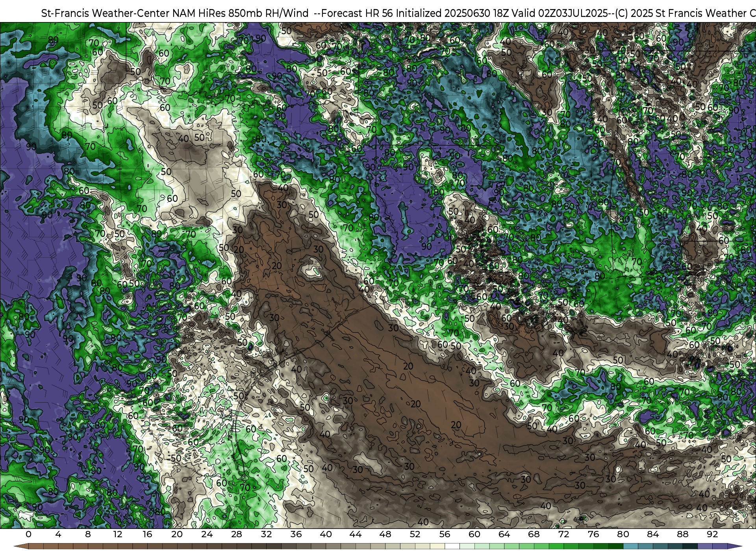756x551 pixels.
Task: Click the '48' label on the color scale
Action: click(385, 534)
